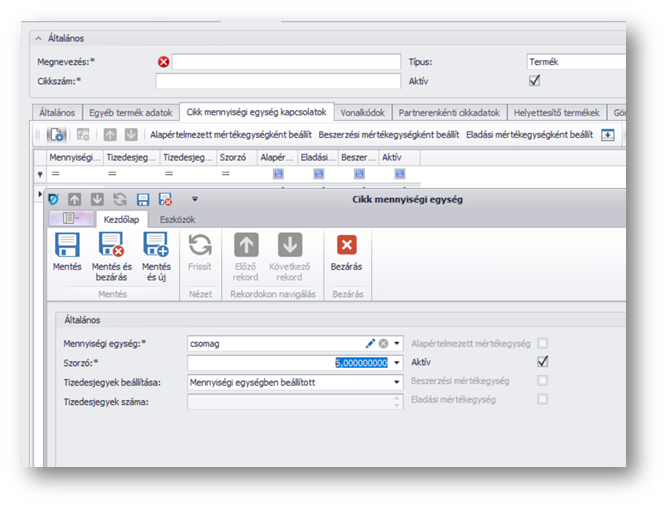Click Beszerzési mértékegységként beállít button

(x=389, y=134)
